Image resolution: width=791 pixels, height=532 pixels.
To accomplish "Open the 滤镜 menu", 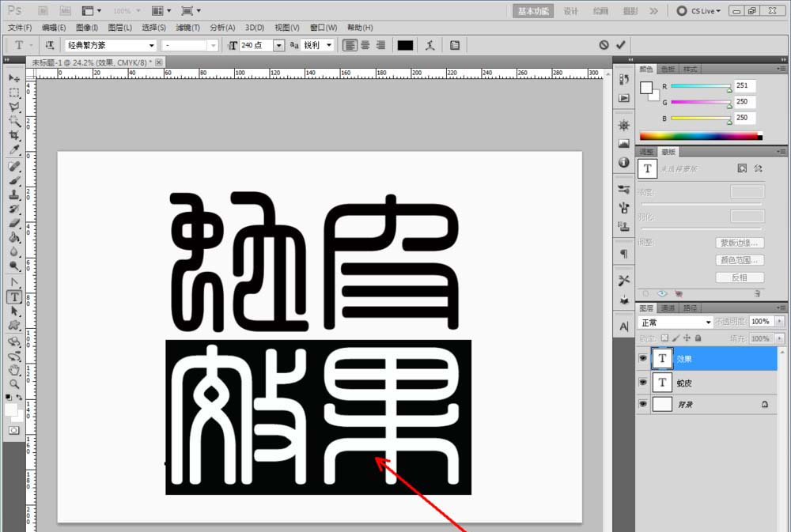I will click(x=184, y=27).
